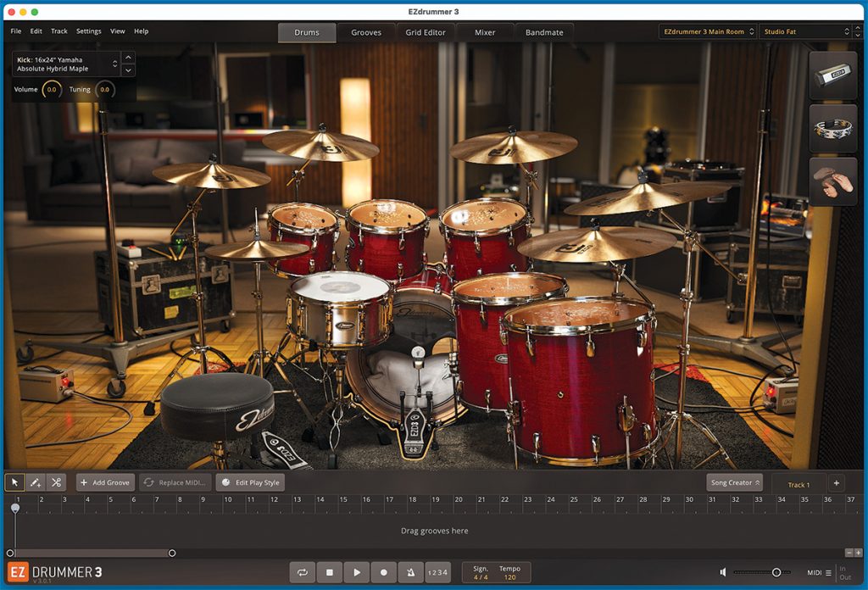Select the arrow pointer tool
Image resolution: width=868 pixels, height=590 pixels.
15,482
